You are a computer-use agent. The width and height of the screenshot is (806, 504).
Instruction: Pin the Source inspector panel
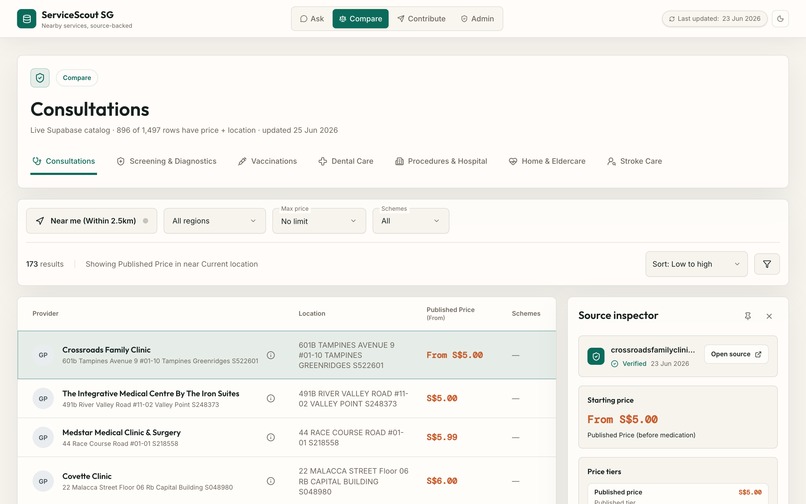click(748, 316)
